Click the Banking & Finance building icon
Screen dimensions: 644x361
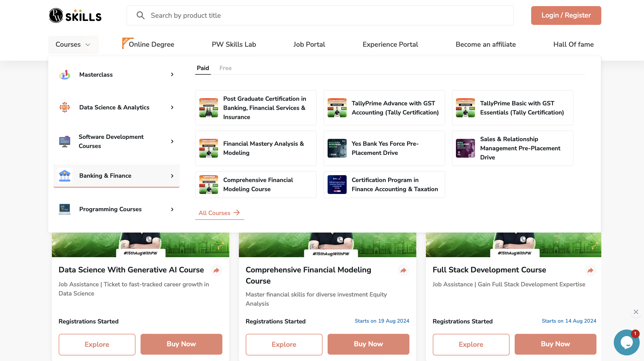pyautogui.click(x=65, y=176)
